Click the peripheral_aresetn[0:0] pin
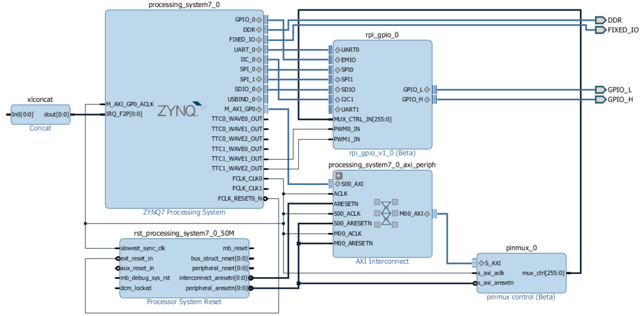 [217, 288]
